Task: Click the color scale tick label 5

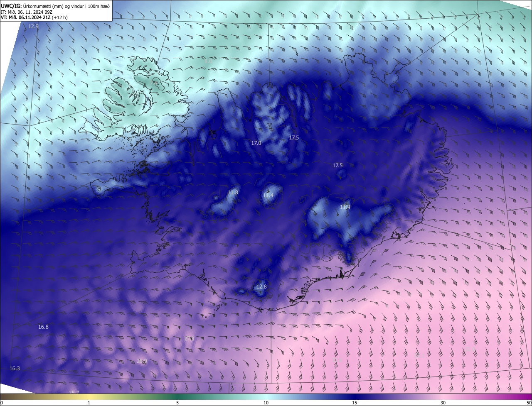Action: [177, 403]
